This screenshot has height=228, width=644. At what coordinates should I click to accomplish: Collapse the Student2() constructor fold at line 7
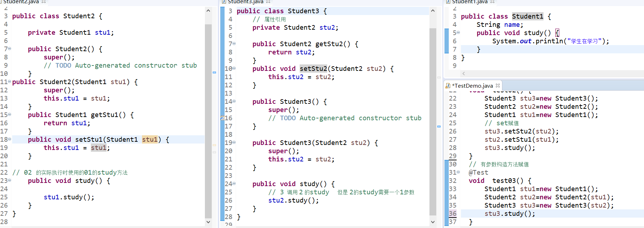coord(10,48)
